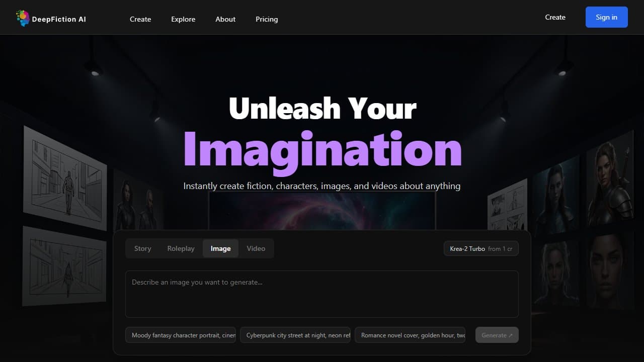
Task: Click the "Instantly create fiction, characters" tagline
Action: [x=322, y=186]
